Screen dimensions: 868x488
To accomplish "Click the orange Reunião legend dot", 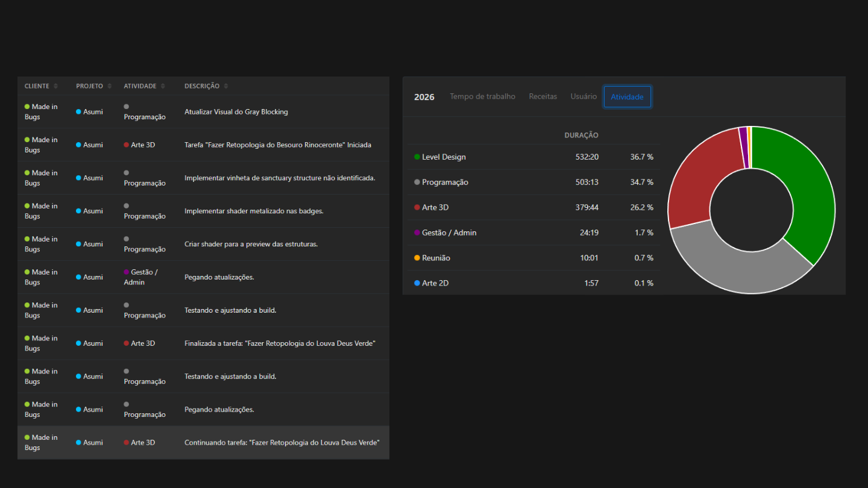I will tap(417, 258).
